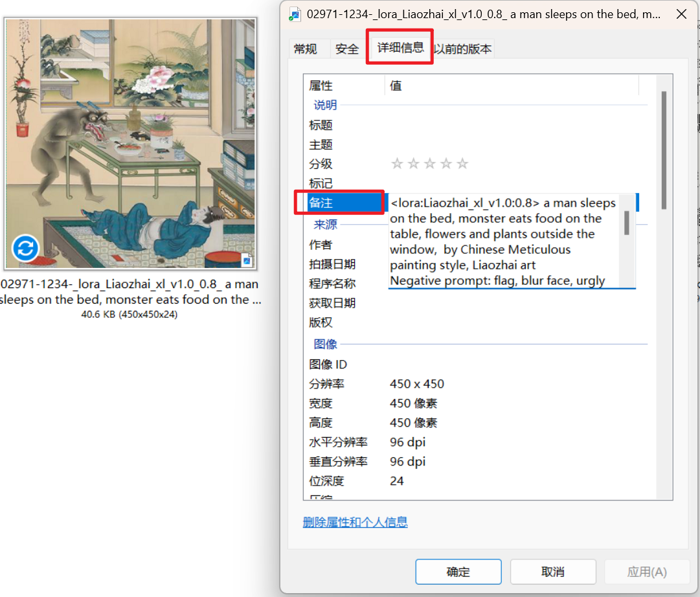Switch to the 常规 tab

point(306,49)
